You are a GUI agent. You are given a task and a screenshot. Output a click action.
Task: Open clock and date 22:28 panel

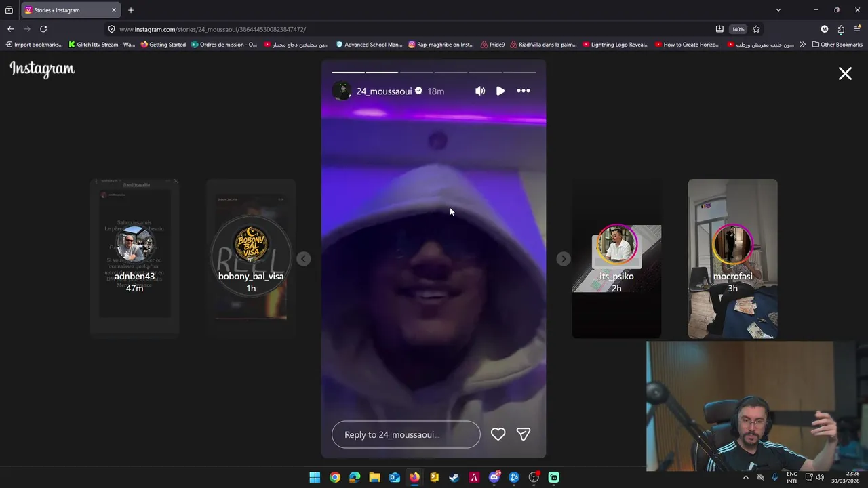(x=844, y=477)
